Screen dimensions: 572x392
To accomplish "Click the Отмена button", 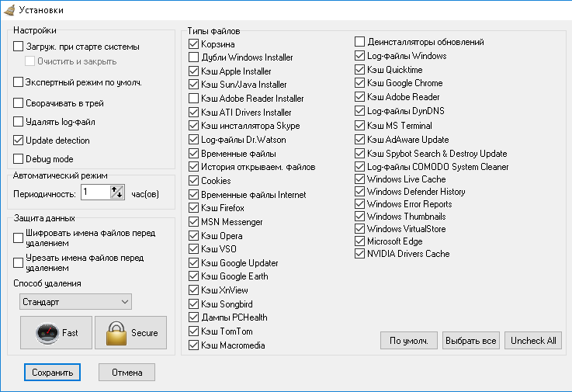I will coord(127,373).
